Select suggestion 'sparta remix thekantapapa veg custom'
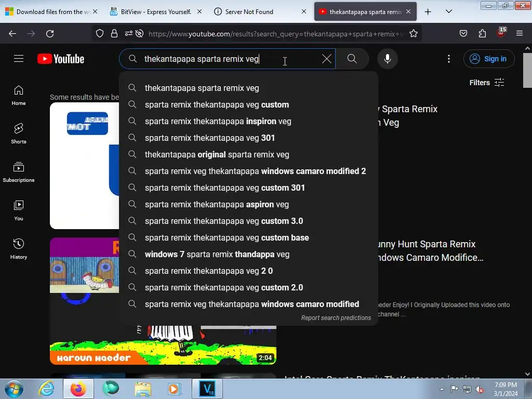Viewport: 532px width, 399px height. 249,104
